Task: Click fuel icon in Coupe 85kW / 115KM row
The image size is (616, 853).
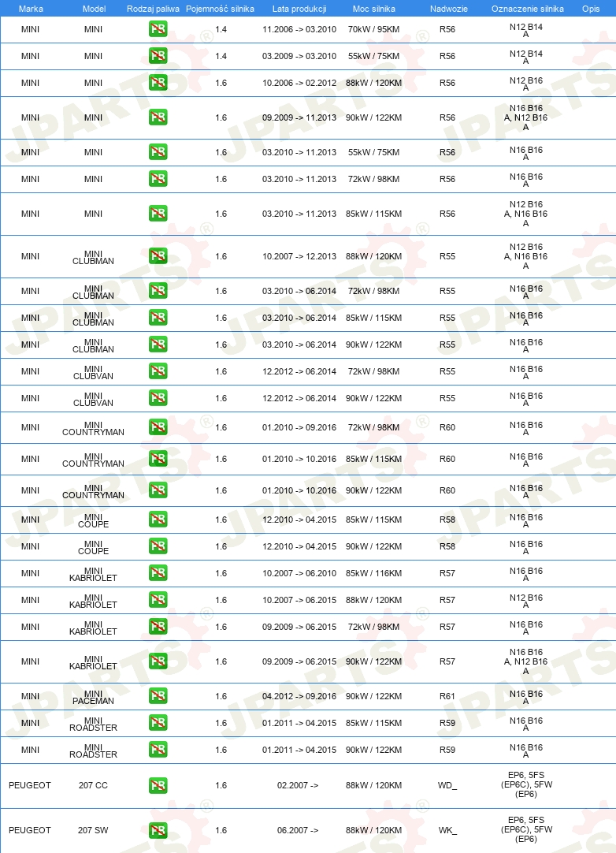Action: 158,520
